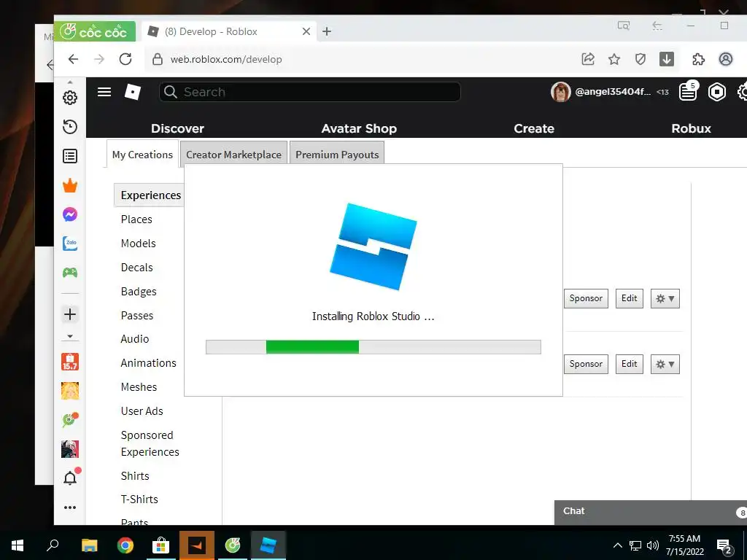The height and width of the screenshot is (560, 747).
Task: Click the Roblox Studio install progress bar
Action: coord(373,347)
